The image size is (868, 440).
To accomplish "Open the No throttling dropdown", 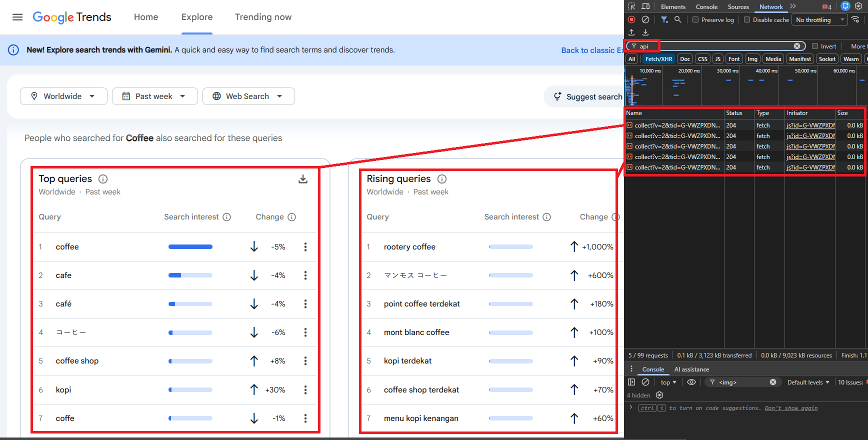I will [x=820, y=20].
